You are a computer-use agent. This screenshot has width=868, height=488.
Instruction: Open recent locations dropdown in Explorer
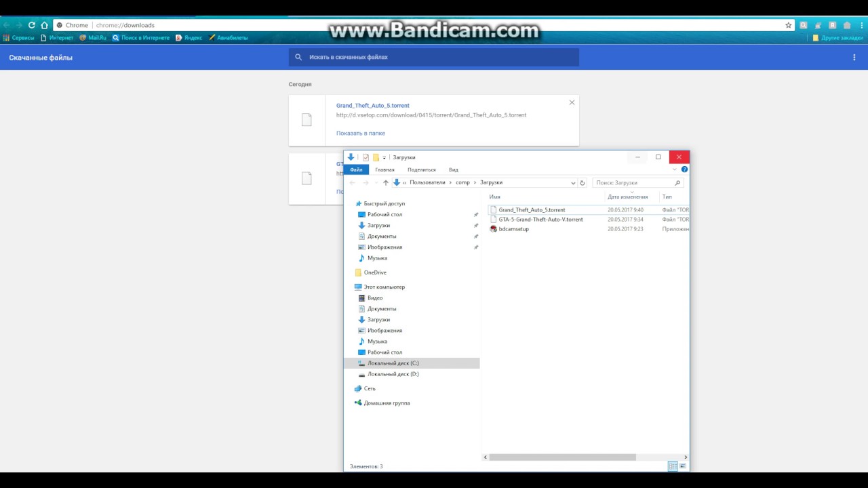coord(376,183)
